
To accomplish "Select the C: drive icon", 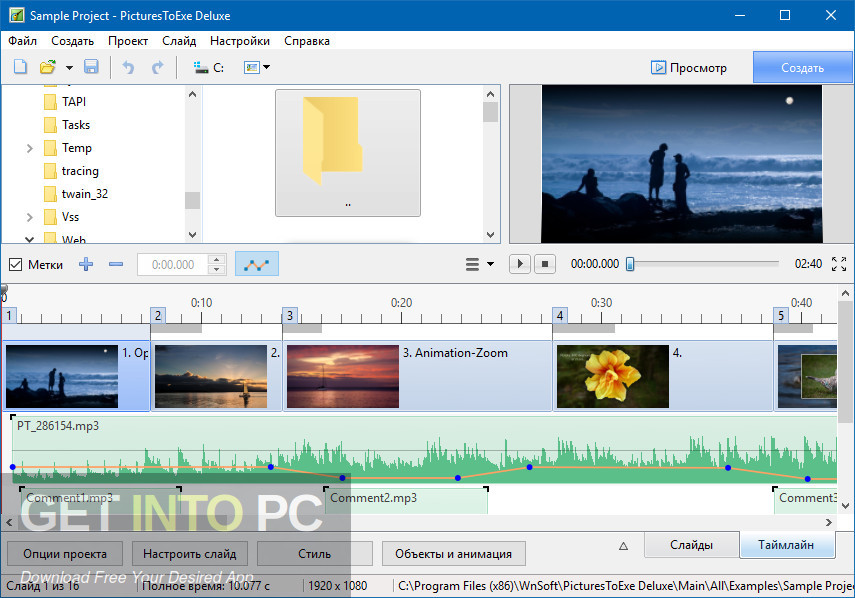I will 209,68.
